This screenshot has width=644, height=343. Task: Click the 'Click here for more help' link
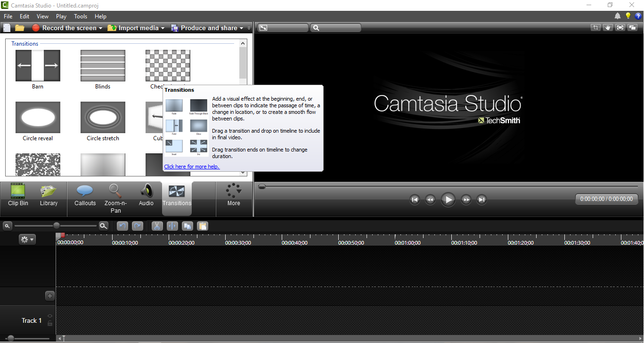[192, 167]
